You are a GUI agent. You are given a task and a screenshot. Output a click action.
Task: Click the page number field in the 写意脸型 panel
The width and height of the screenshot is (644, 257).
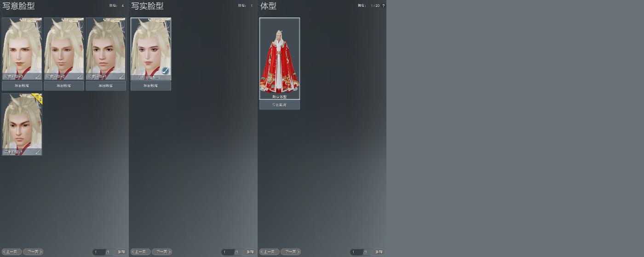[99, 252]
